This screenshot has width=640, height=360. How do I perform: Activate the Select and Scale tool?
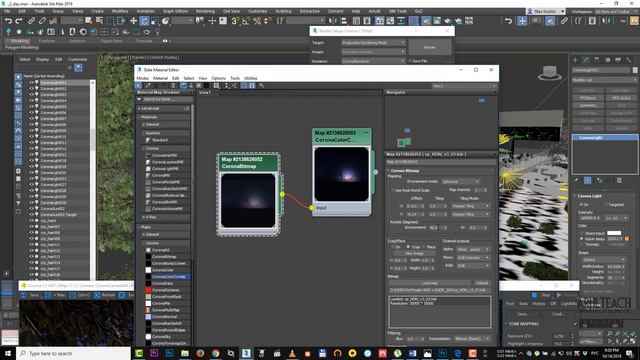point(155,20)
